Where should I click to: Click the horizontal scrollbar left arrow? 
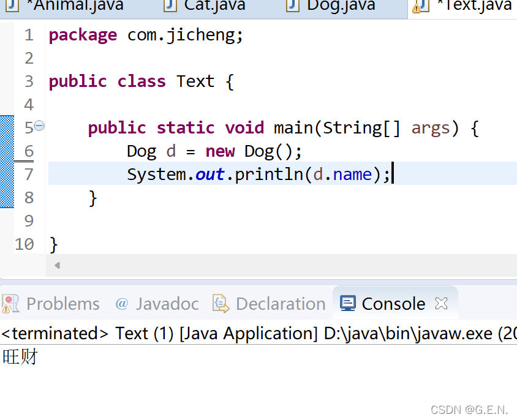[x=57, y=265]
